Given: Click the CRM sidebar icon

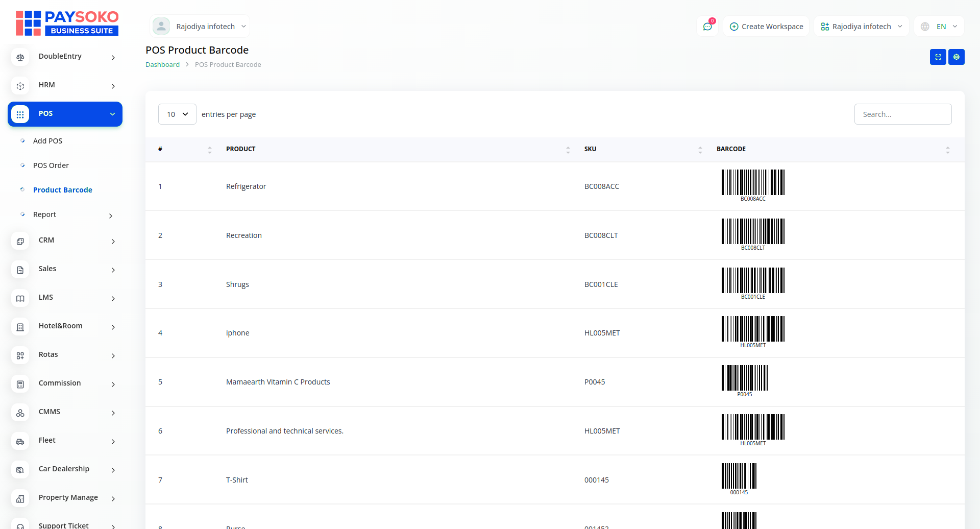Looking at the screenshot, I should (x=20, y=241).
